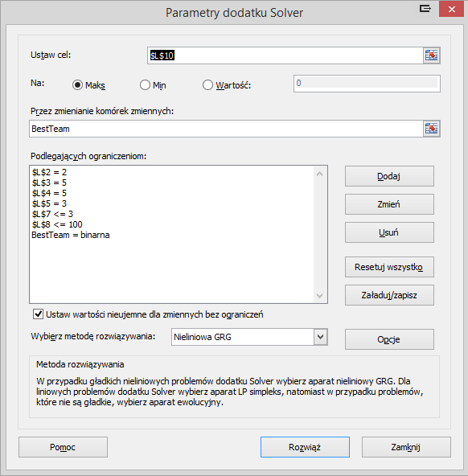Select constraint $L$3 = 5

(x=49, y=183)
